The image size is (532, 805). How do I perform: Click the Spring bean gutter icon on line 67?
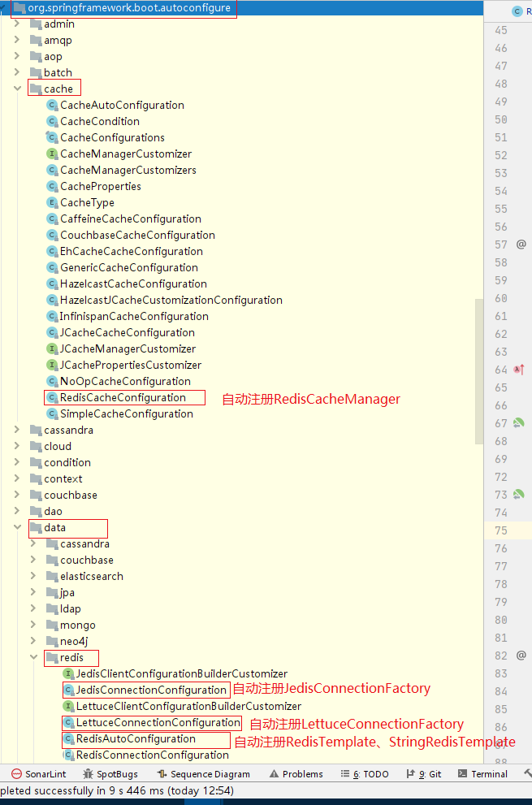pyautogui.click(x=519, y=422)
